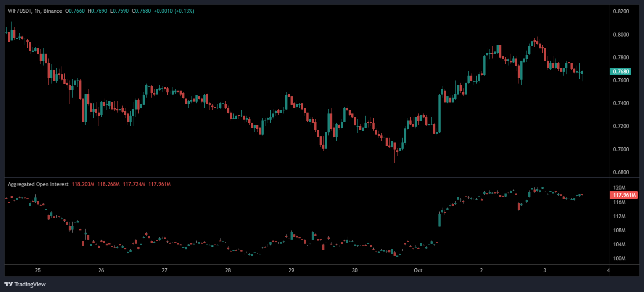Click the 100M open interest scale label

pyautogui.click(x=619, y=259)
